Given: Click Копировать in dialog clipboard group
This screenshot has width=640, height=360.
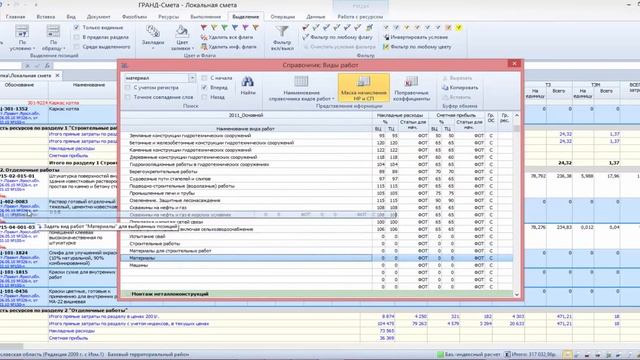Looking at the screenshot, I should (460, 88).
